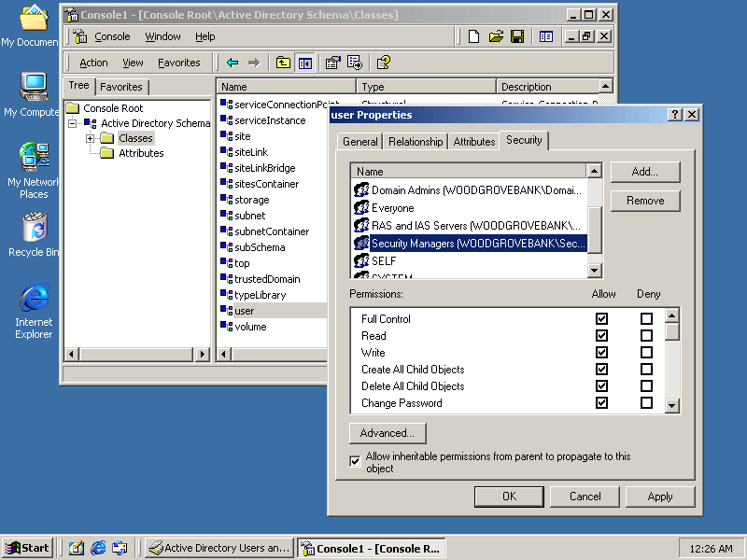Collapse the Active Directory Schema node
The image size is (747, 560).
(73, 123)
